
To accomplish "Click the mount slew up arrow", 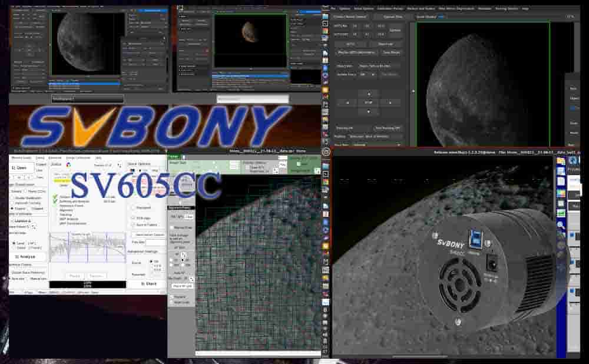I will coord(369,94).
